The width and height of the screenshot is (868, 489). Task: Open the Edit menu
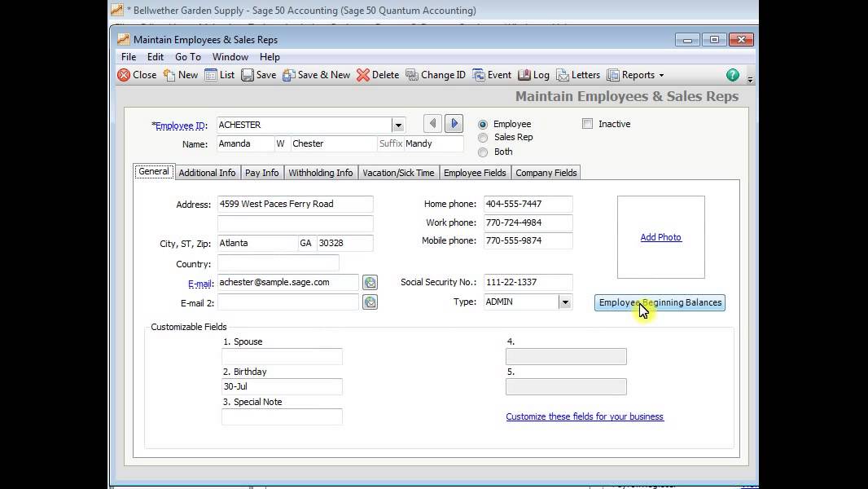[x=155, y=57]
